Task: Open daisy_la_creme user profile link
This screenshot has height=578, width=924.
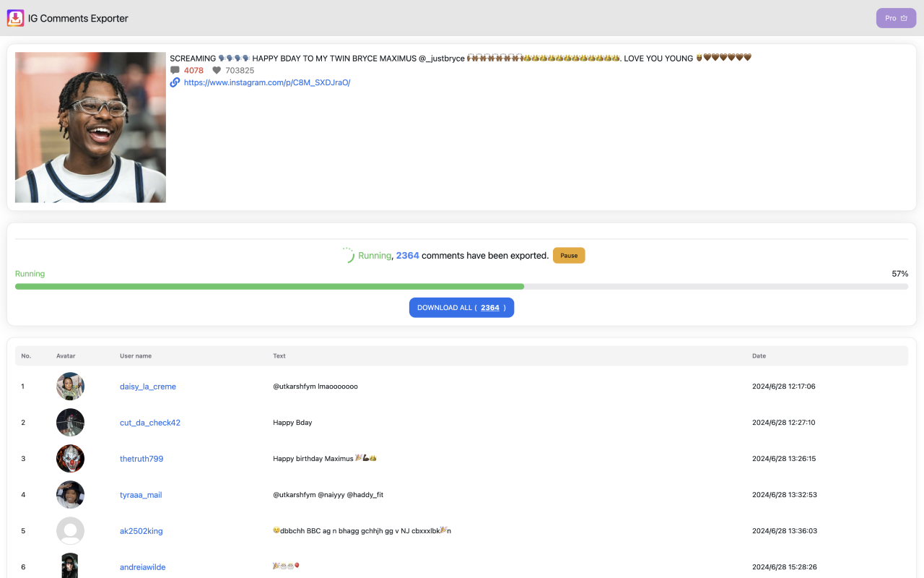Action: pyautogui.click(x=148, y=387)
